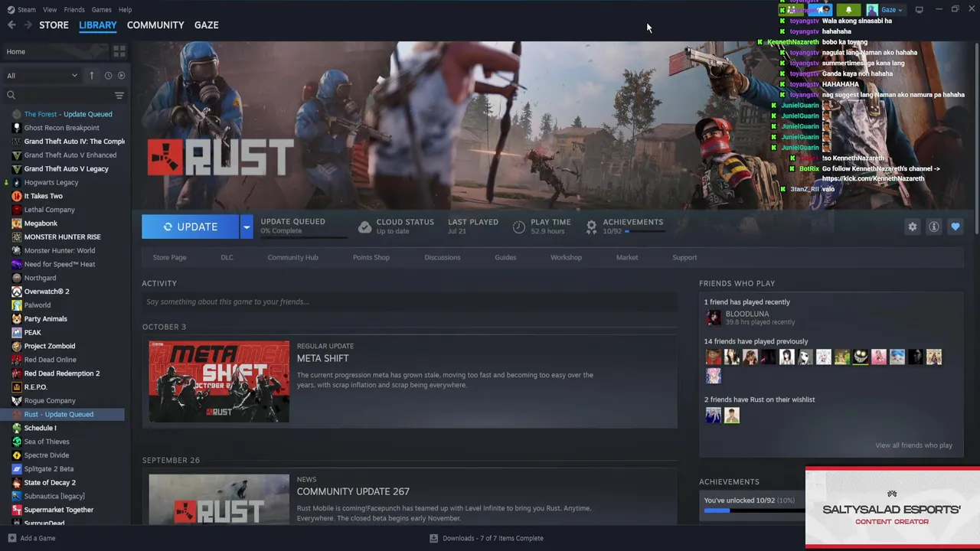980x551 pixels.
Task: Show Rust game info icon
Action: tap(933, 227)
